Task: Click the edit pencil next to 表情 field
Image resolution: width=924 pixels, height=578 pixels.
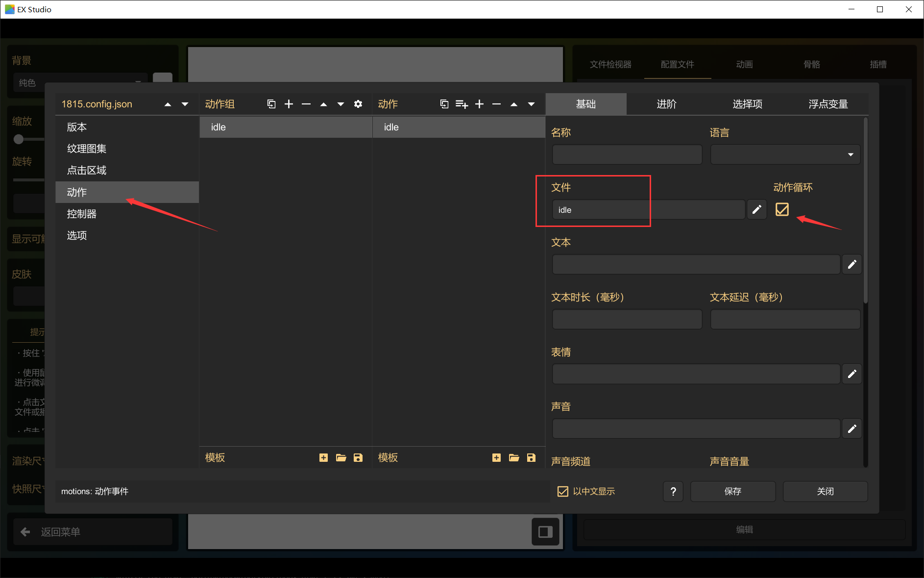Action: [x=852, y=374]
